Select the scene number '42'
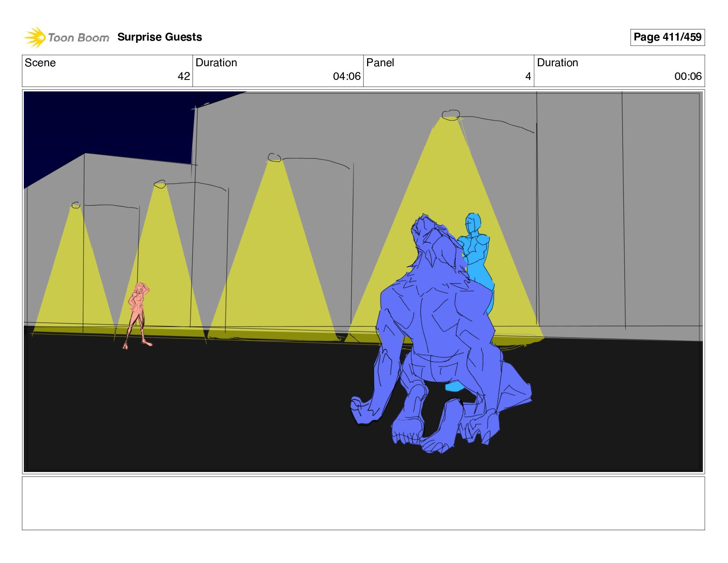This screenshot has height=563, width=728. (184, 76)
